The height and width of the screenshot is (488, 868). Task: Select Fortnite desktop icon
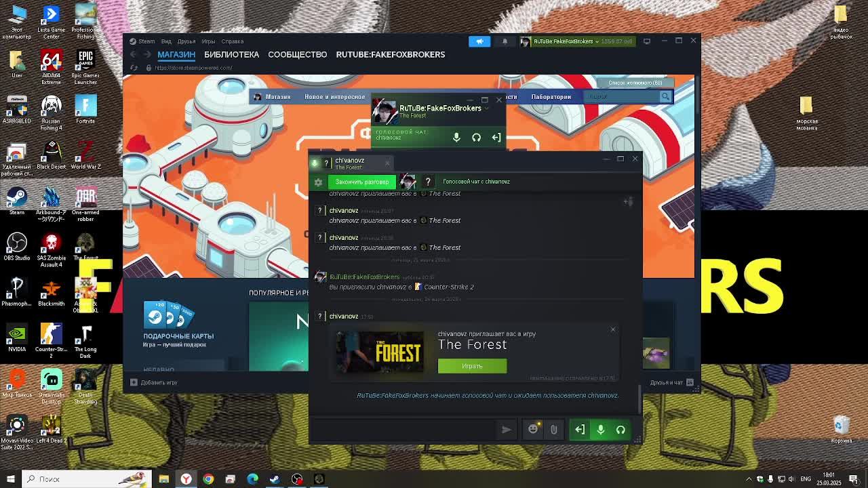pyautogui.click(x=85, y=110)
